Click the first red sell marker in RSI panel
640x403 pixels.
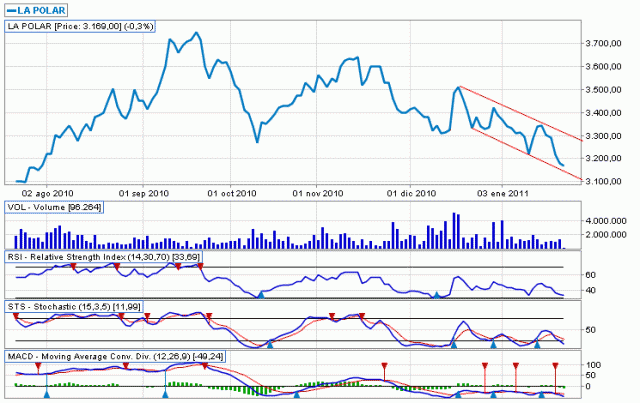(x=73, y=266)
